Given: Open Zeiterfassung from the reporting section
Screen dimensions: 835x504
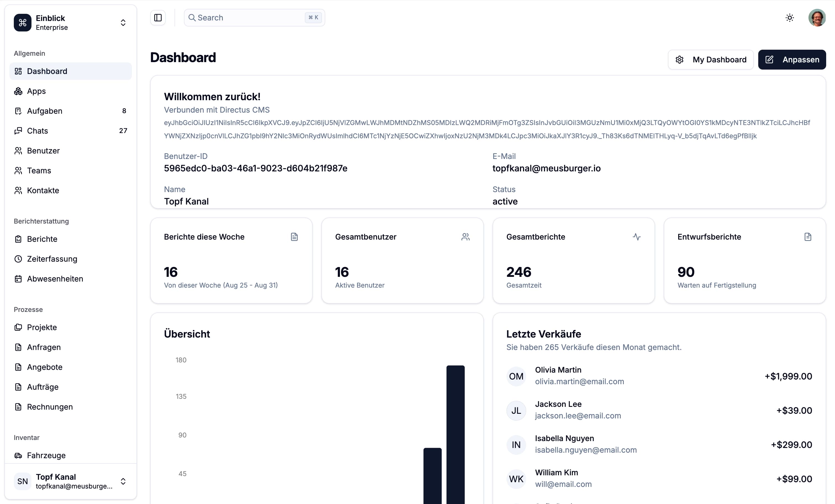Looking at the screenshot, I should point(52,259).
